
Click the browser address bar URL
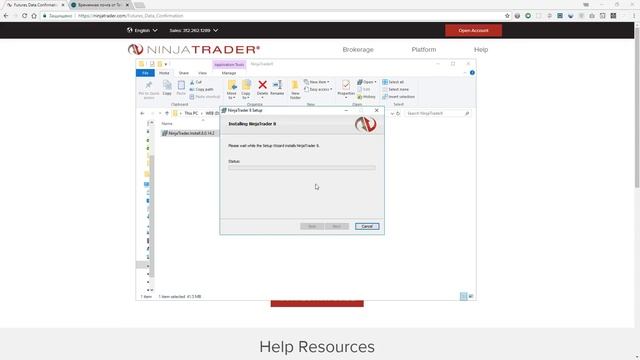tap(131, 16)
